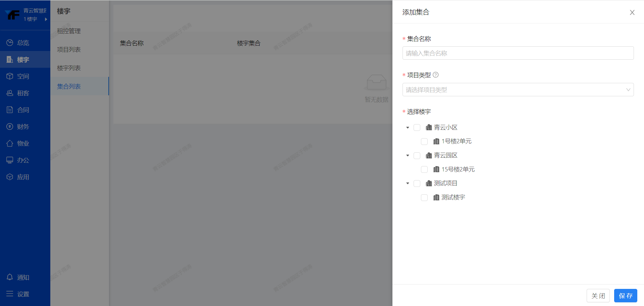Collapse the 青云园区 tree node
This screenshot has width=644, height=306.
(x=408, y=156)
